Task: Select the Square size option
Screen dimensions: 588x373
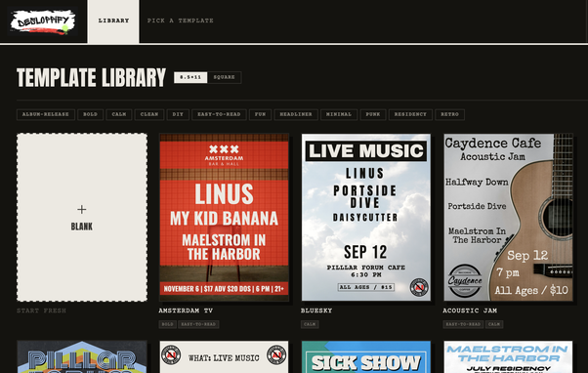Action: coord(224,77)
